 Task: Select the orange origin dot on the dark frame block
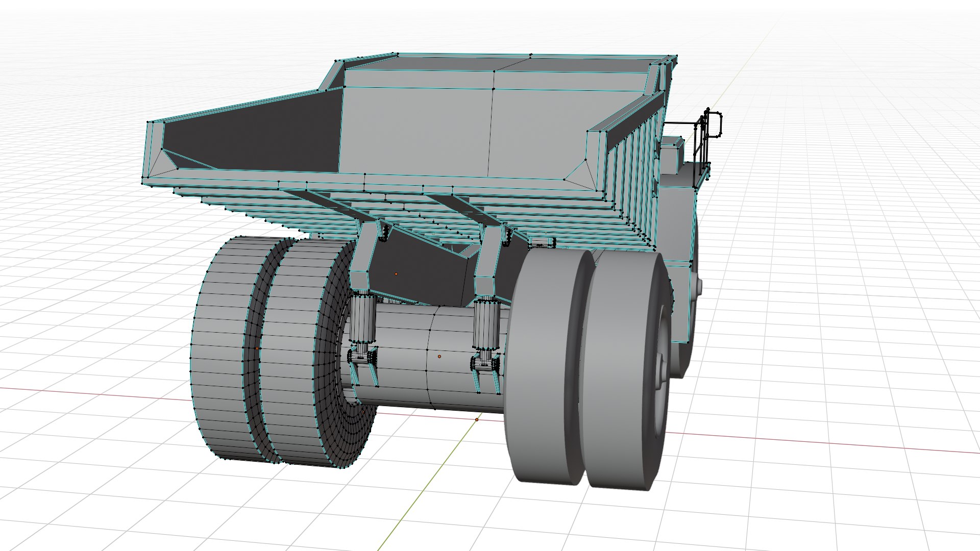[396, 274]
